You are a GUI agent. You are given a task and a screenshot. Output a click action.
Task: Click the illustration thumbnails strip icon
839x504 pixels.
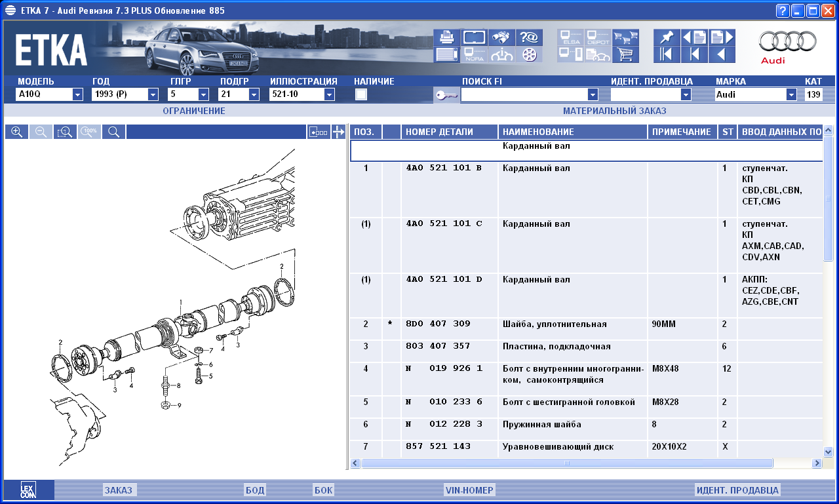pyautogui.click(x=319, y=132)
